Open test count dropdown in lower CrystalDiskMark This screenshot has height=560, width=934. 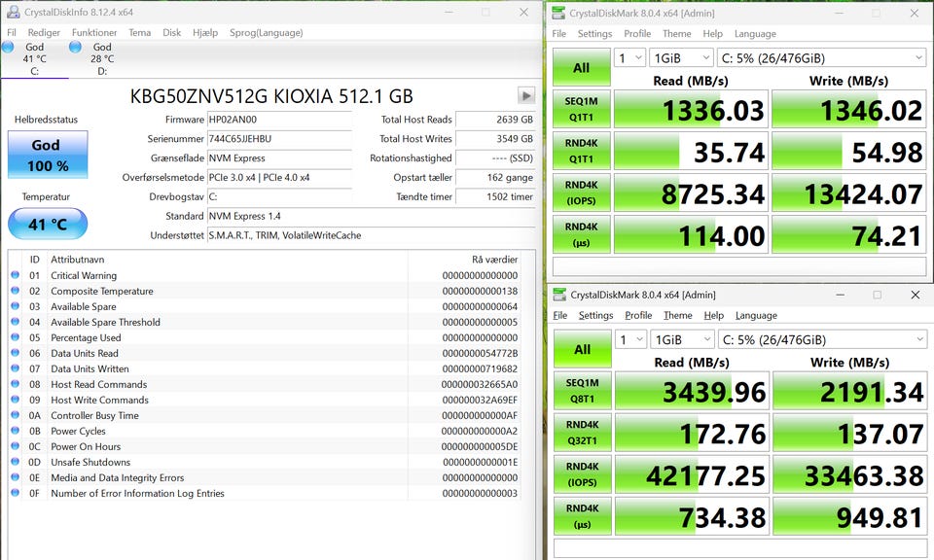tap(630, 339)
